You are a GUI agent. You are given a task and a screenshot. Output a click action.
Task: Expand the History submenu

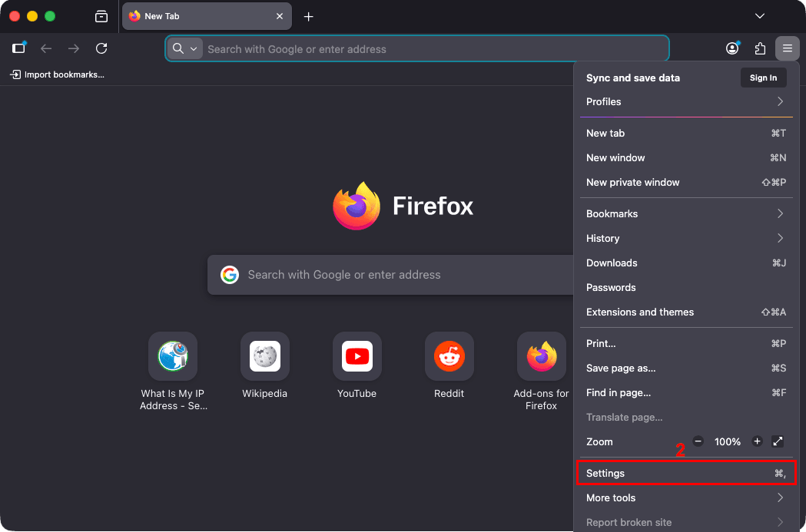686,238
